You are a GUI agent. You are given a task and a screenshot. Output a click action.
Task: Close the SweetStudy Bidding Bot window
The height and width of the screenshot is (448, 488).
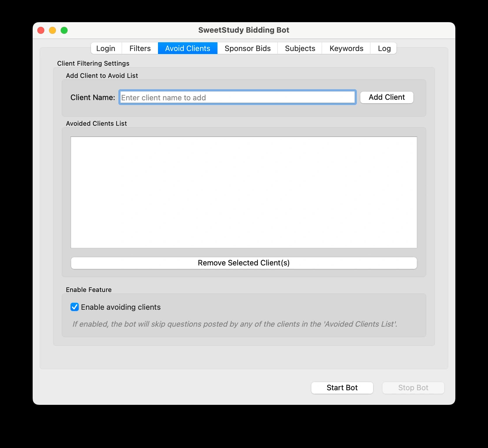41,30
